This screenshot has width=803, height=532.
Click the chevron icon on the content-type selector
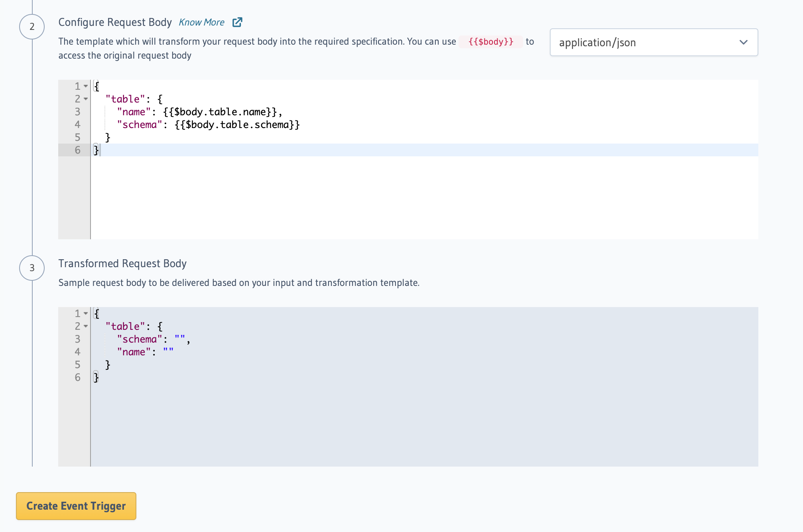tap(743, 42)
